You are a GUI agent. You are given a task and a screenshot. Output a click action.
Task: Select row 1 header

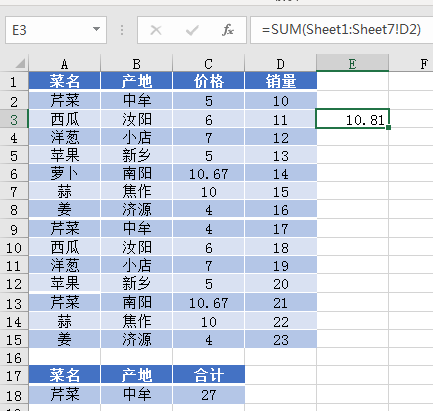14,81
